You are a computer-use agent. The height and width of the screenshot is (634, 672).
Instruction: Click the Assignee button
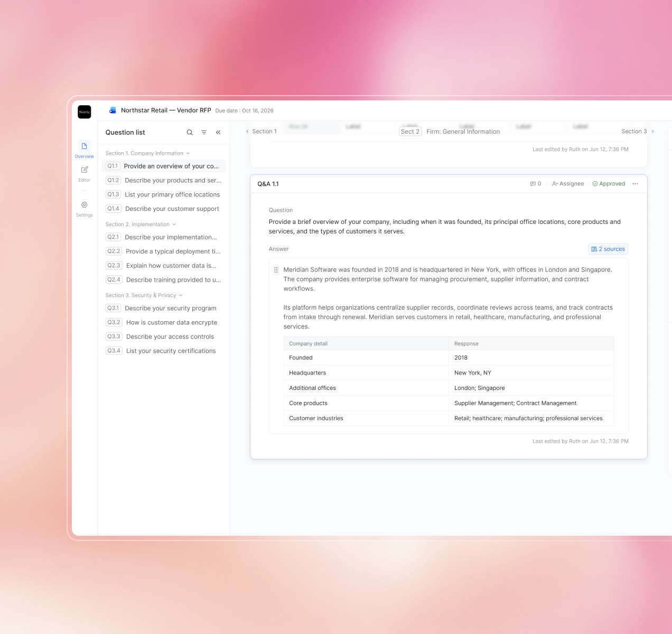point(568,184)
